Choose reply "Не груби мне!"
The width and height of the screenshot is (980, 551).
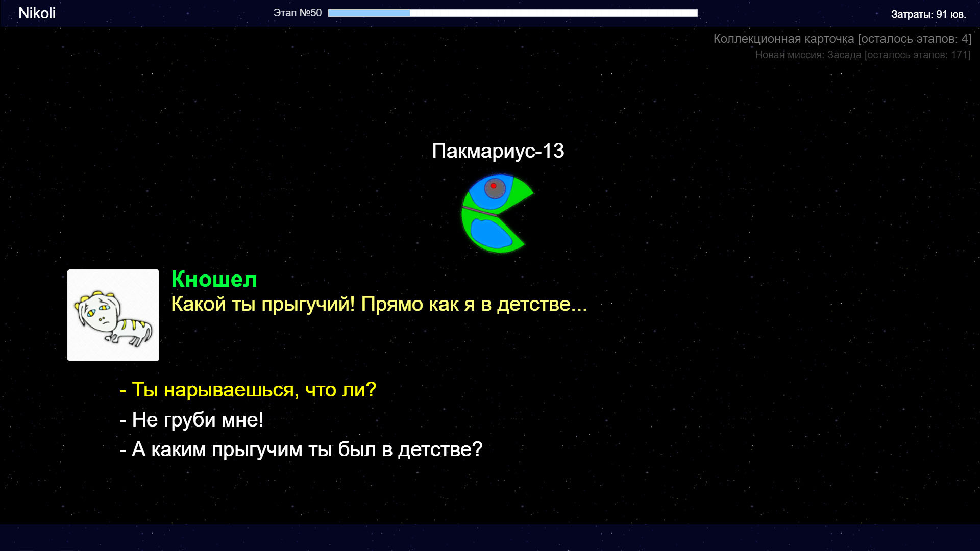(x=191, y=420)
